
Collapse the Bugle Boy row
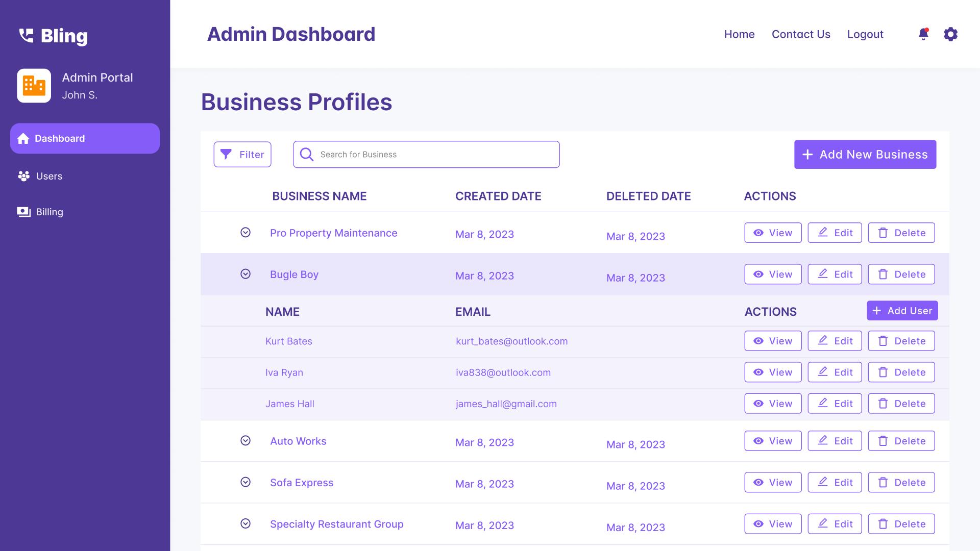pos(246,274)
